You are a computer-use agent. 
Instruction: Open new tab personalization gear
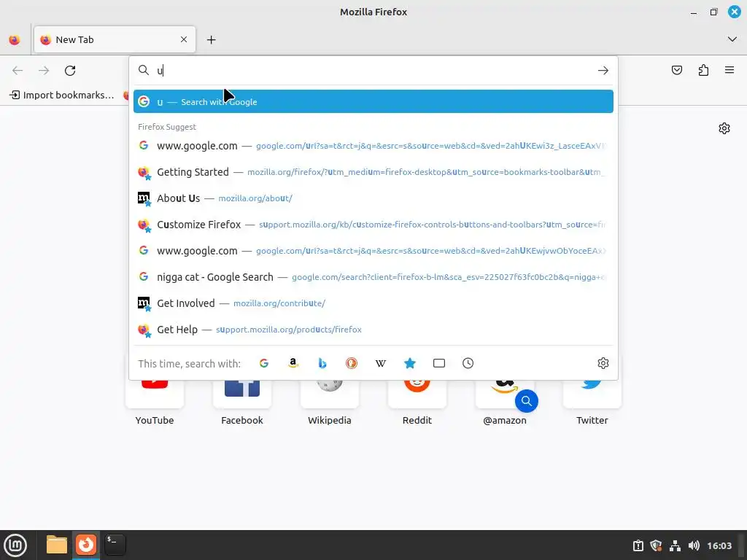[x=724, y=128]
